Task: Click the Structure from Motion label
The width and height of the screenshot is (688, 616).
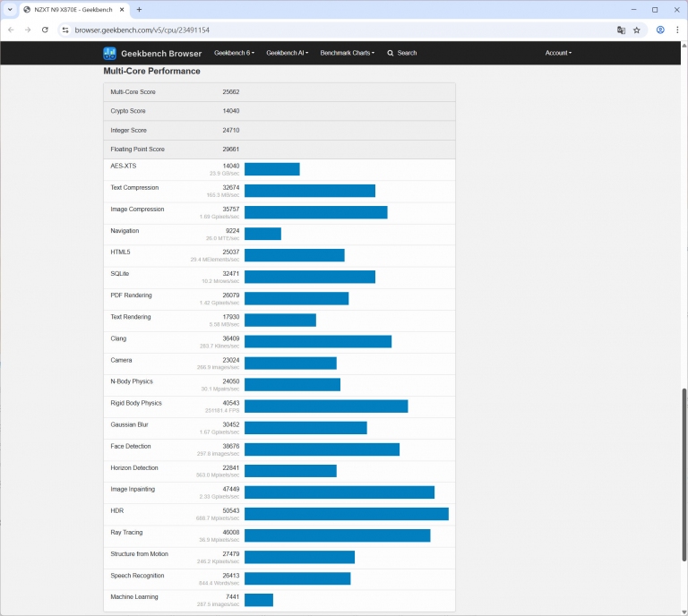Action: pyautogui.click(x=139, y=553)
